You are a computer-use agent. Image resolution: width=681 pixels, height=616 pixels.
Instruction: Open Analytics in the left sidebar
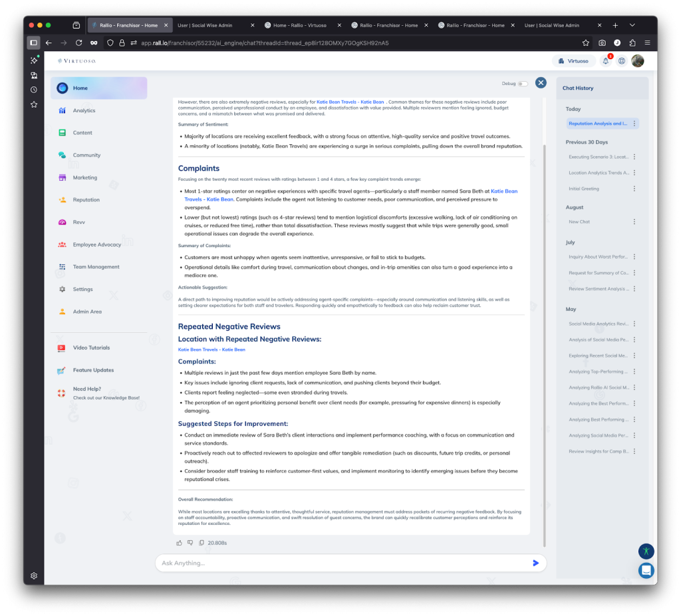click(x=84, y=110)
